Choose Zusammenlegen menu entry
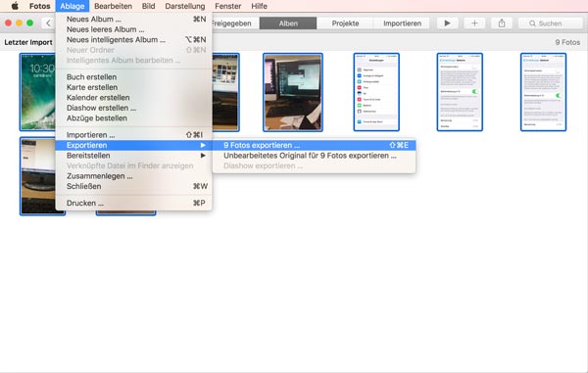The width and height of the screenshot is (588, 373). click(133, 176)
